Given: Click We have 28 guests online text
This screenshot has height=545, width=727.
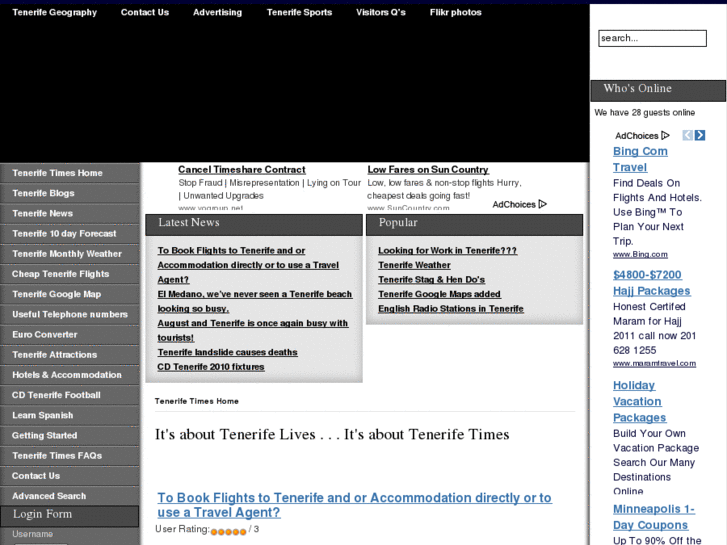Looking at the screenshot, I should tap(644, 113).
